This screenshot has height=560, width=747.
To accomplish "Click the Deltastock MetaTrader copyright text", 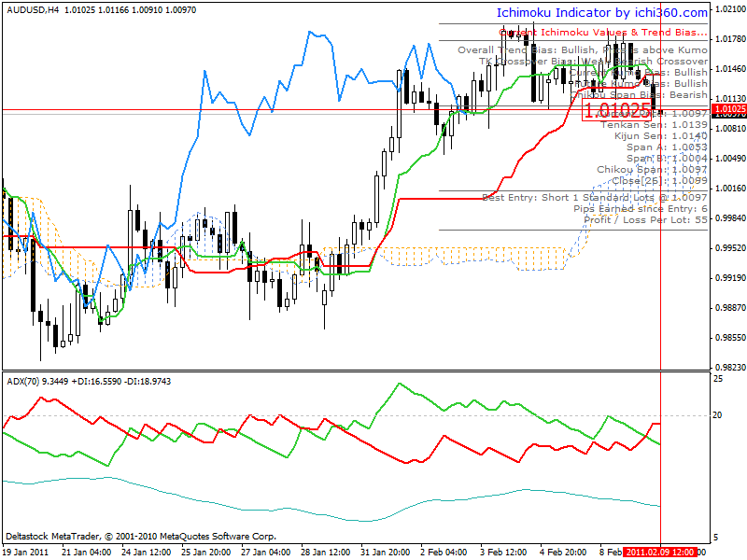I will (141, 536).
